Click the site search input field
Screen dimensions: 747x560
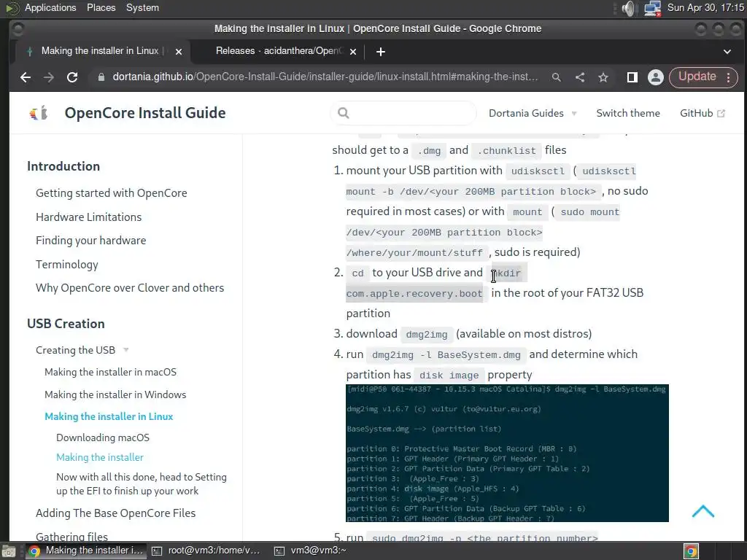point(403,113)
